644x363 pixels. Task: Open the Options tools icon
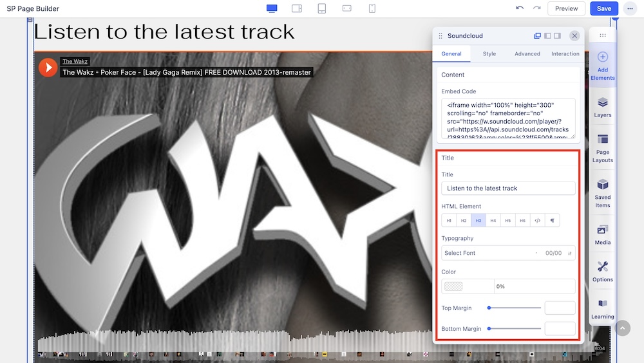click(602, 271)
